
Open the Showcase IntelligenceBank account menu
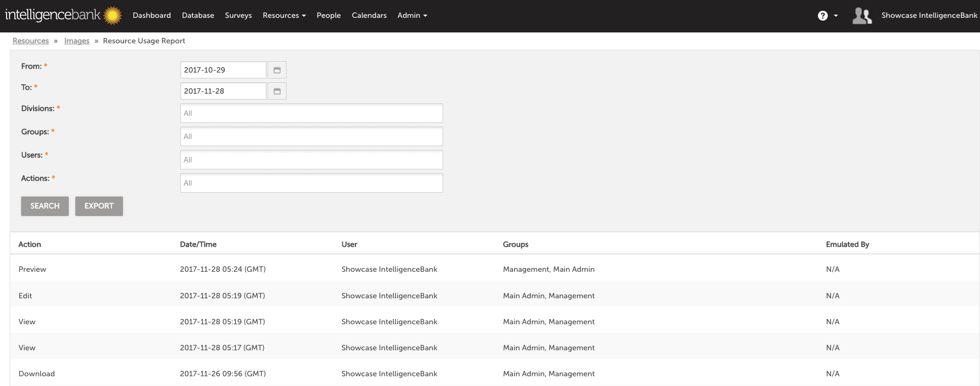pyautogui.click(x=929, y=15)
